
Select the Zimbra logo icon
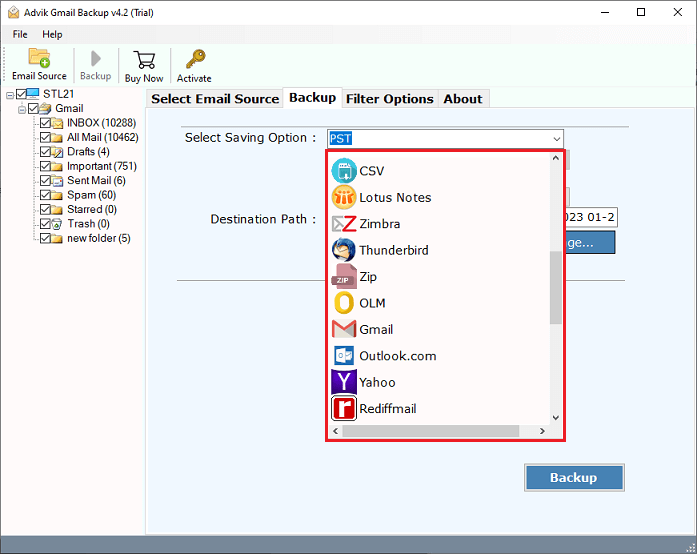[x=344, y=224]
